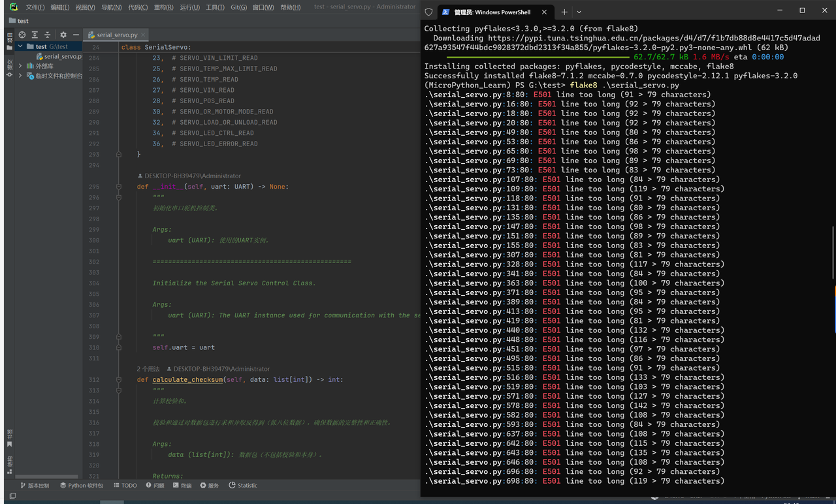Collapse all project tree nodes icon

pyautogui.click(x=47, y=35)
